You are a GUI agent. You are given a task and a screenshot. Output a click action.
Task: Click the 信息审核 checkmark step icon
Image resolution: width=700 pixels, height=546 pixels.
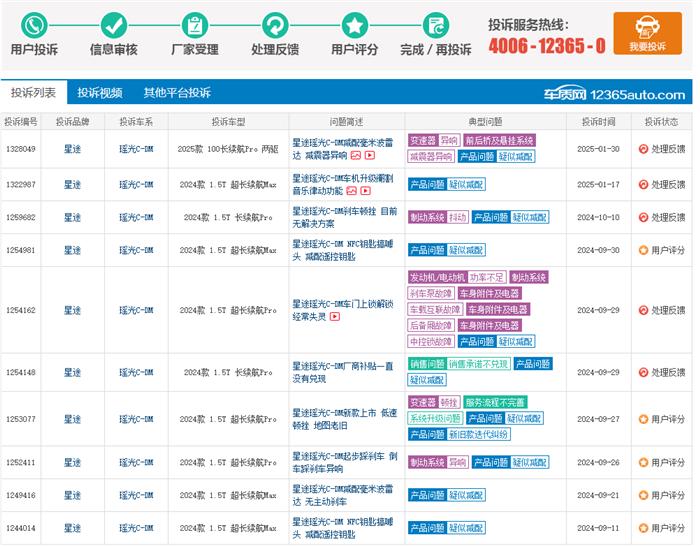[x=114, y=25]
